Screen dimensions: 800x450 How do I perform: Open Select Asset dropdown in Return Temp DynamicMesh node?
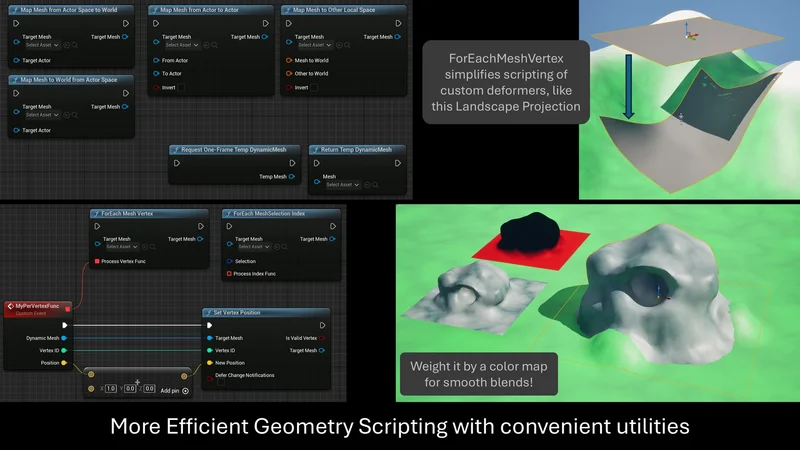(x=342, y=185)
